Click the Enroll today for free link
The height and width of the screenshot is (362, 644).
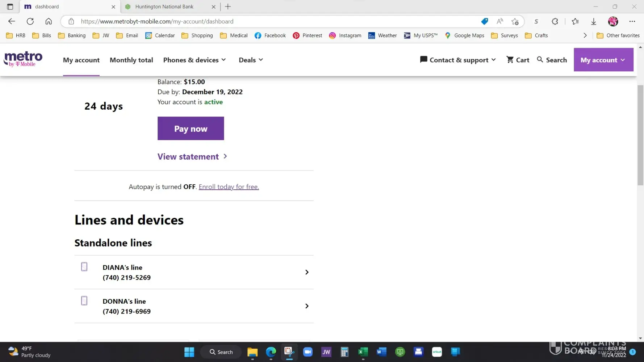(x=229, y=187)
